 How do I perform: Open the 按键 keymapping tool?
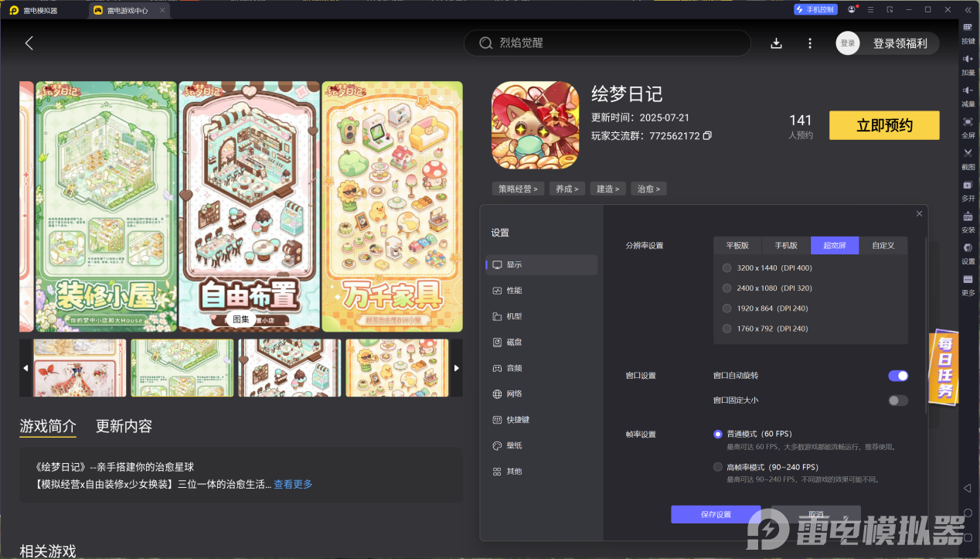[968, 32]
